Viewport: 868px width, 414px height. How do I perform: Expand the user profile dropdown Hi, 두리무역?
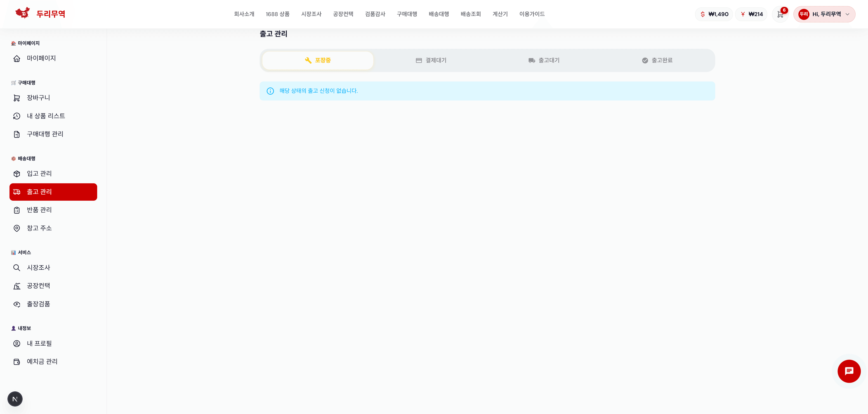click(x=825, y=14)
